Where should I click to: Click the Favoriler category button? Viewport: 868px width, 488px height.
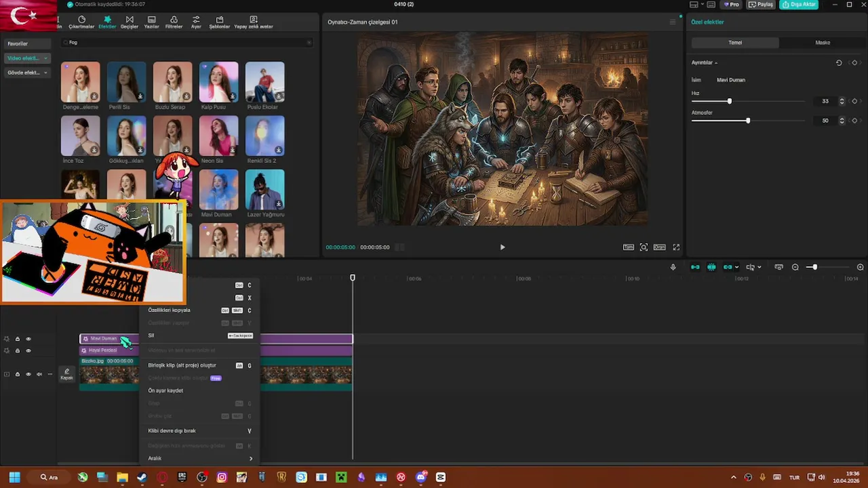tap(26, 43)
